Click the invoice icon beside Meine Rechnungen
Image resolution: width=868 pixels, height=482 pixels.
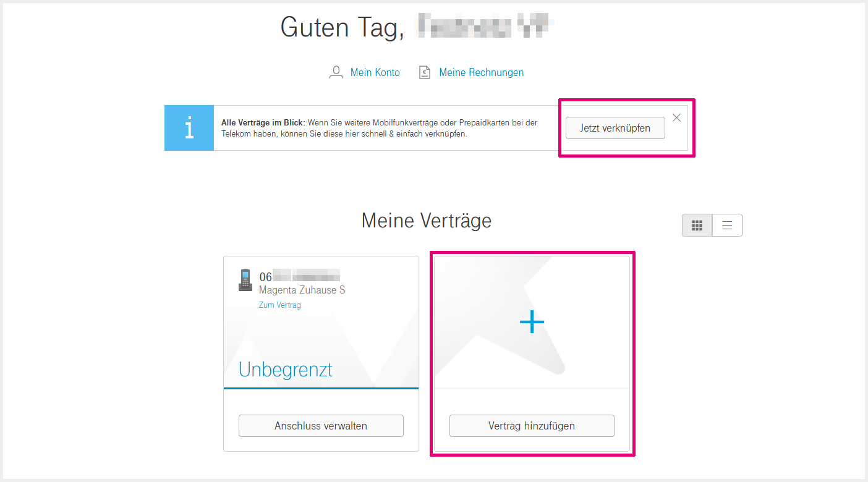click(425, 72)
